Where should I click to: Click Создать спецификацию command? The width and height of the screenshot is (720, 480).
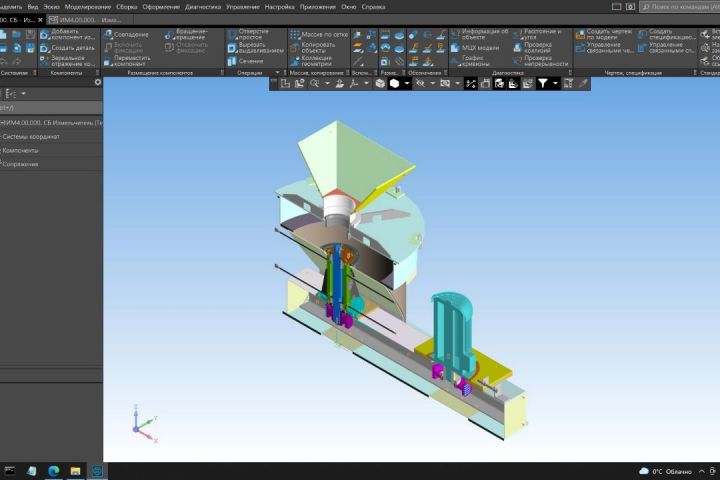pos(666,34)
